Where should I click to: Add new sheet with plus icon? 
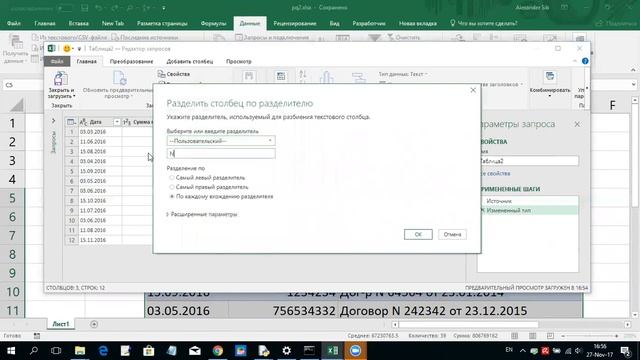pos(94,324)
